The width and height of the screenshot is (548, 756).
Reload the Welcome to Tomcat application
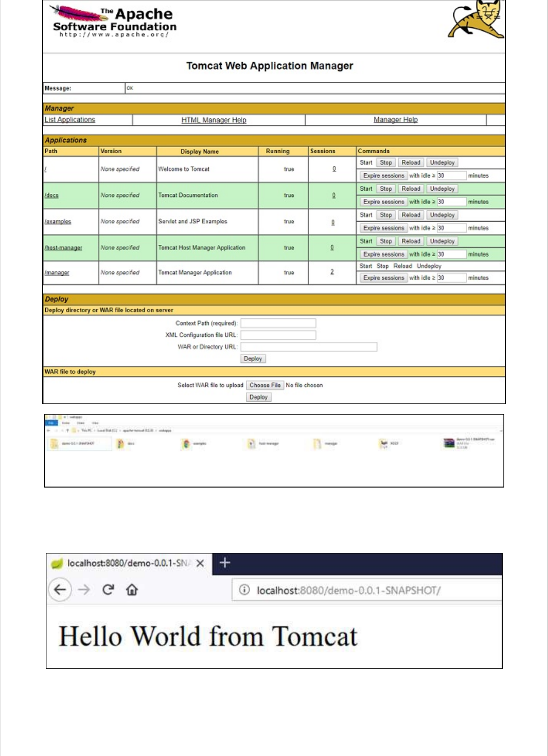tap(411, 163)
